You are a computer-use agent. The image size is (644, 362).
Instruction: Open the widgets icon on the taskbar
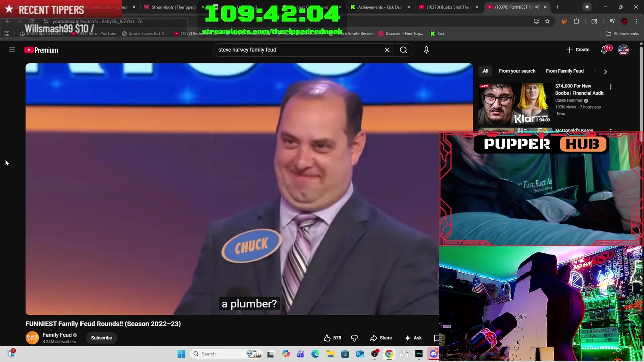(x=11, y=353)
